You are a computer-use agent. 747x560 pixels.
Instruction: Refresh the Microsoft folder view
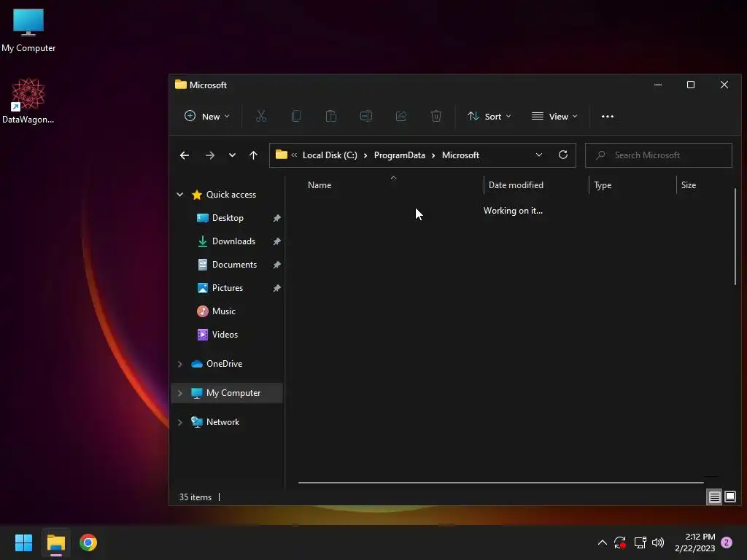[563, 155]
